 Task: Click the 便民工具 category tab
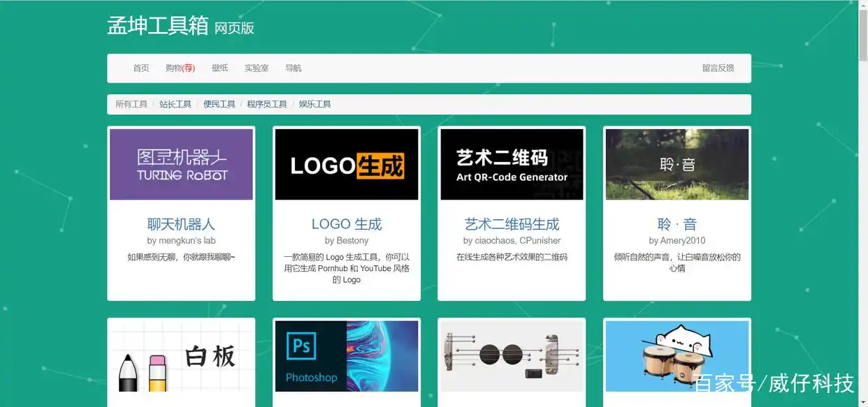click(219, 103)
